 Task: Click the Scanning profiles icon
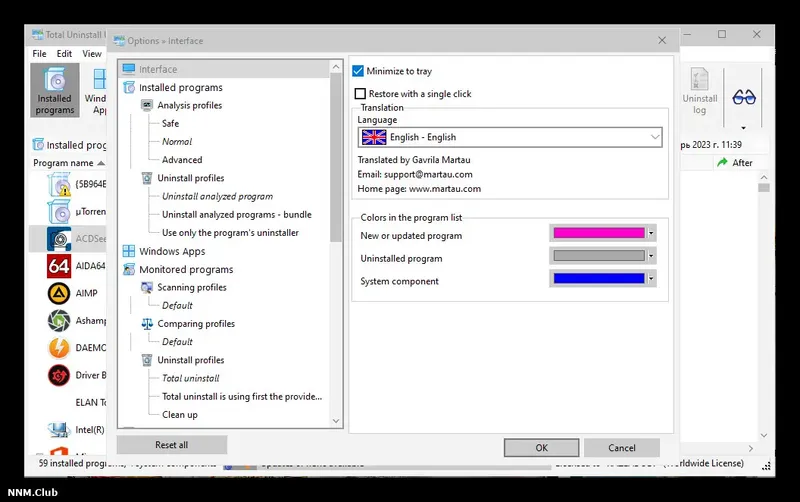click(147, 287)
